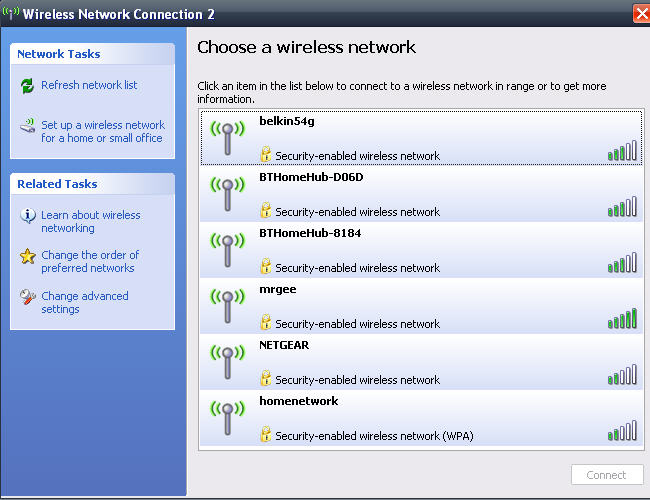The image size is (650, 500).
Task: Click the signal strength bars for homenetwork
Action: point(622,430)
